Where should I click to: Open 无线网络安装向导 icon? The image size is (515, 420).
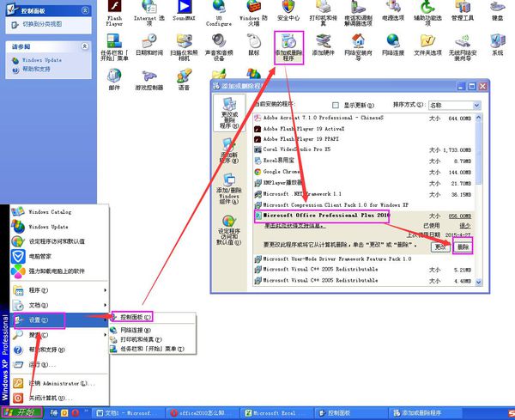tap(463, 47)
